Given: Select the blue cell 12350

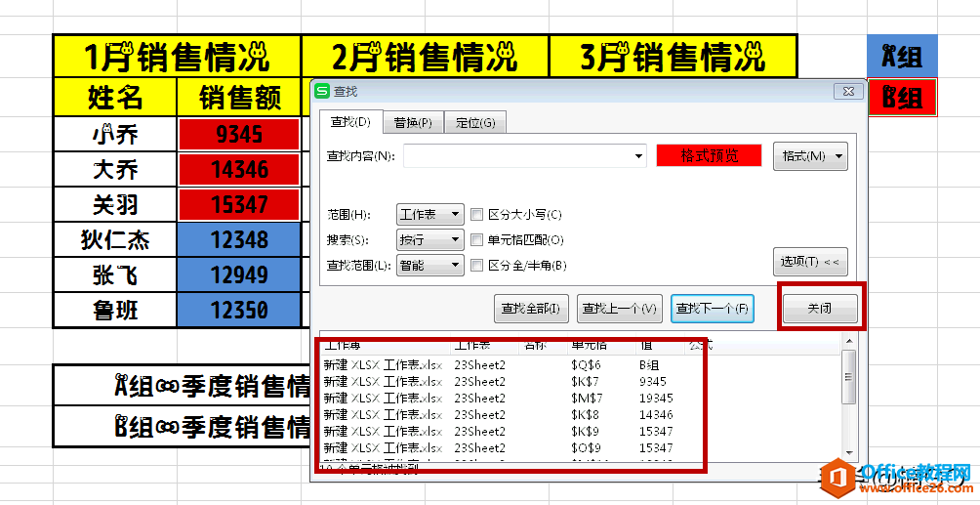Looking at the screenshot, I should (x=239, y=310).
